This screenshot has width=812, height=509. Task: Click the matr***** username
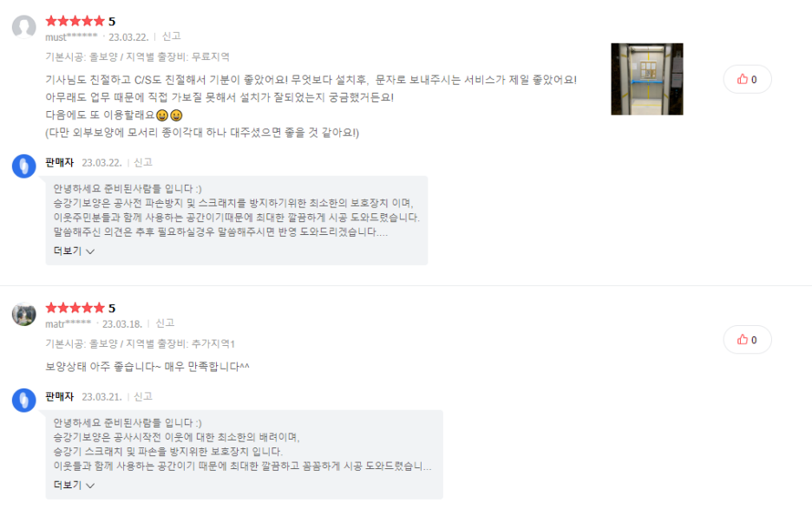(68, 323)
